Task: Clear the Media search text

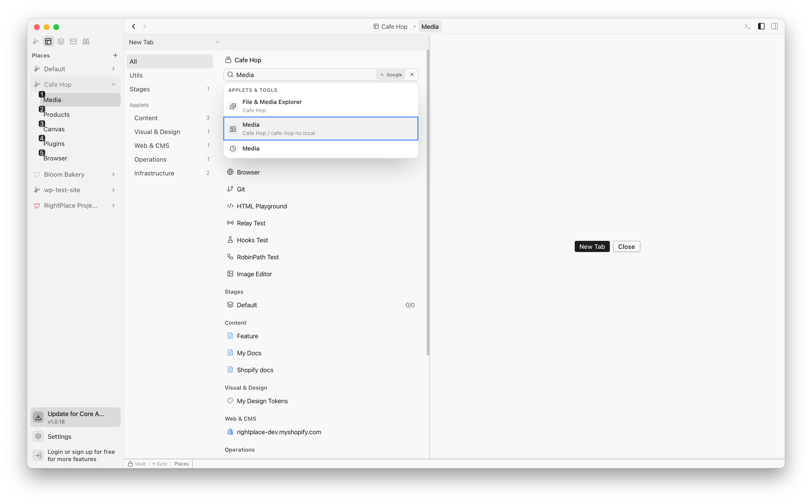Action: pos(412,75)
